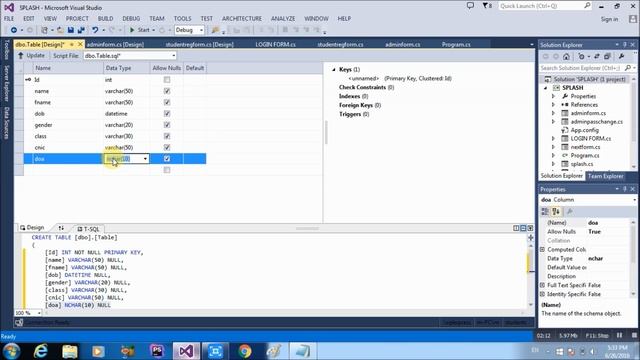Click the Start debugging button
This screenshot has height=360, width=640.
click(140, 30)
